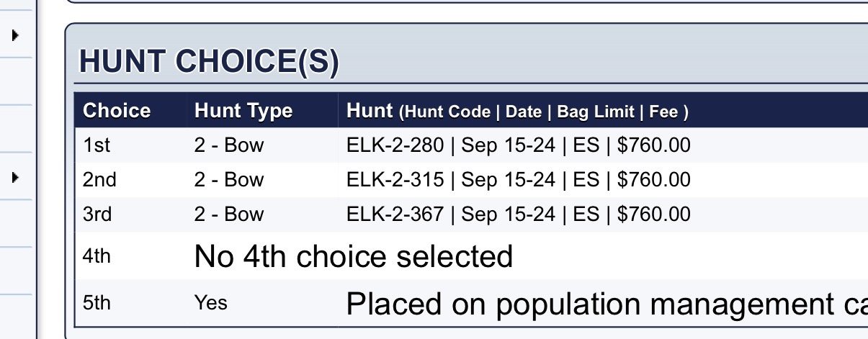Click the ELK-2-367 hunt entry

pyautogui.click(x=518, y=214)
